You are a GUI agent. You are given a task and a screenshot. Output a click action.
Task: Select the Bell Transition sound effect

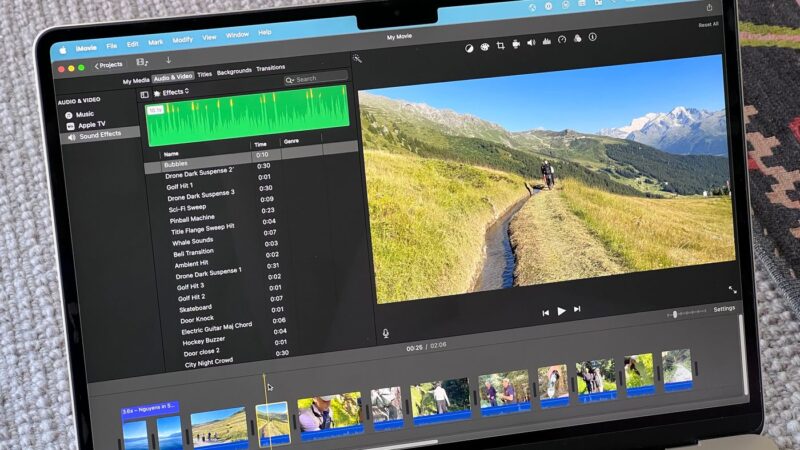tap(193, 253)
